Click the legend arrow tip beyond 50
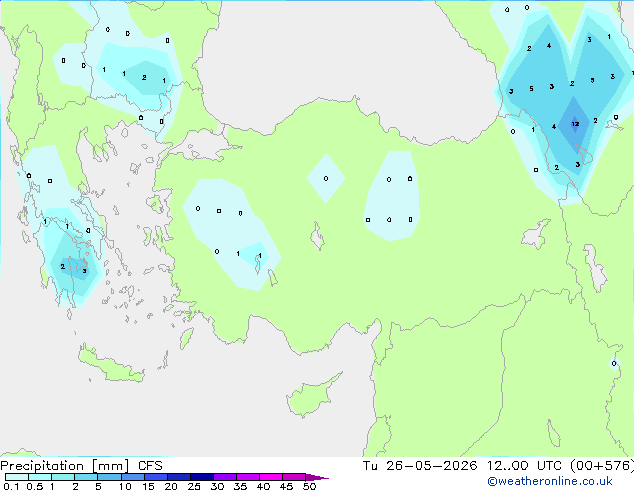634x490 pixels. coord(317,477)
